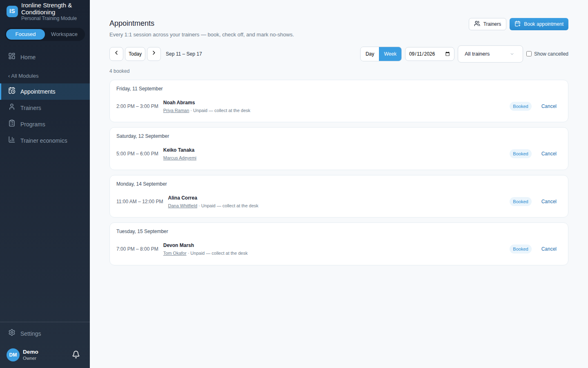Go back to All Modules

[24, 76]
